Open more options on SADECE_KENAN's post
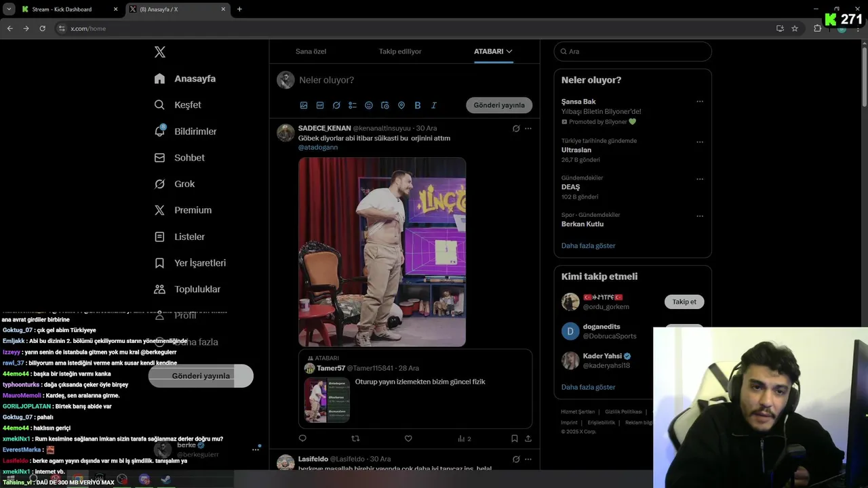 pos(528,129)
